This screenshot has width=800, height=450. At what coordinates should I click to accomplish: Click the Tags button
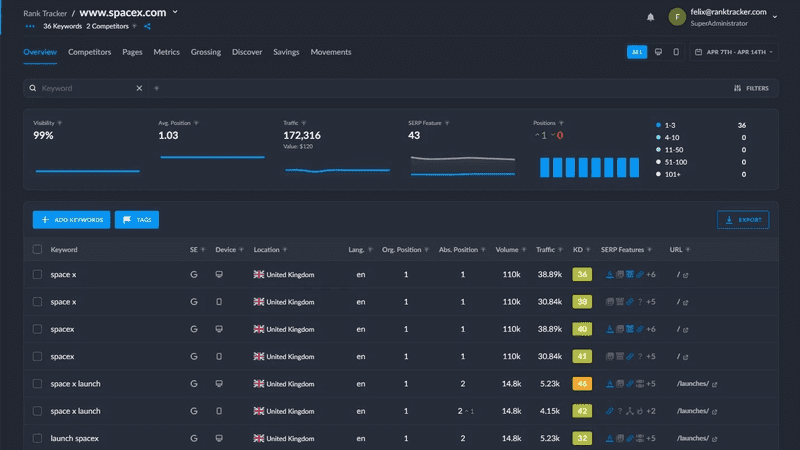(x=137, y=220)
